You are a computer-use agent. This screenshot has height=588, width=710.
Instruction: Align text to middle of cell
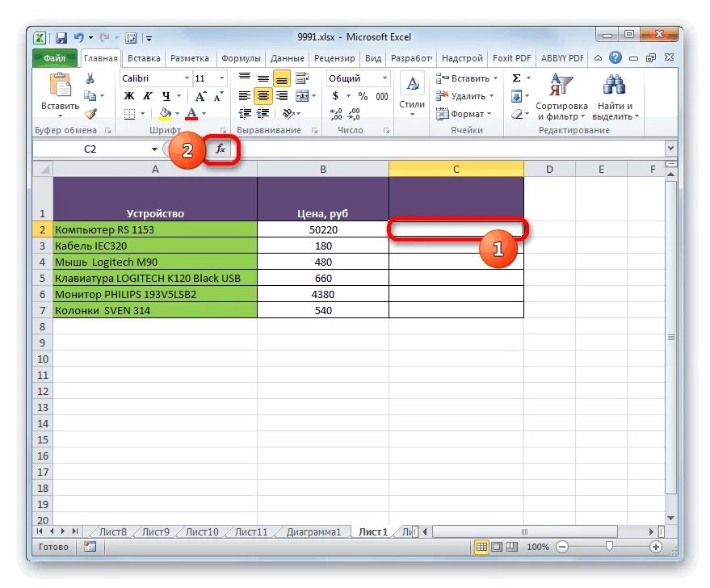[263, 78]
